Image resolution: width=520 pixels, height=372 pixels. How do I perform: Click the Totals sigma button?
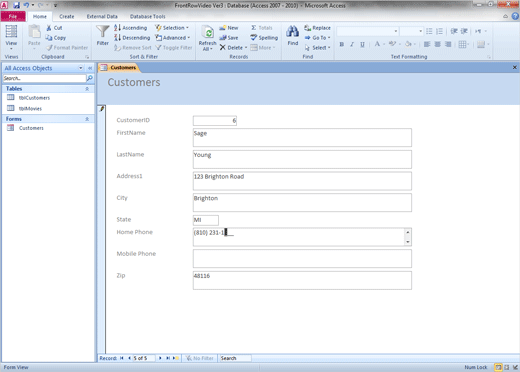point(262,28)
